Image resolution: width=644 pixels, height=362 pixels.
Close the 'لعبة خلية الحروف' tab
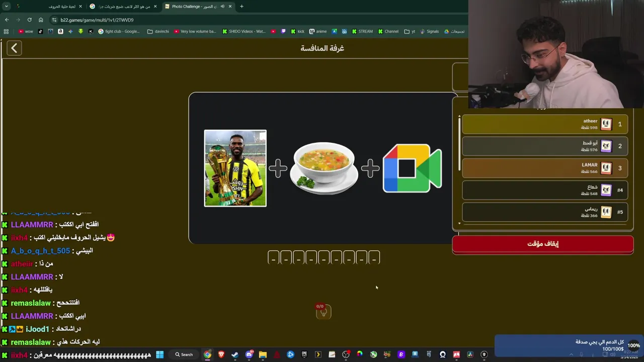tap(80, 7)
